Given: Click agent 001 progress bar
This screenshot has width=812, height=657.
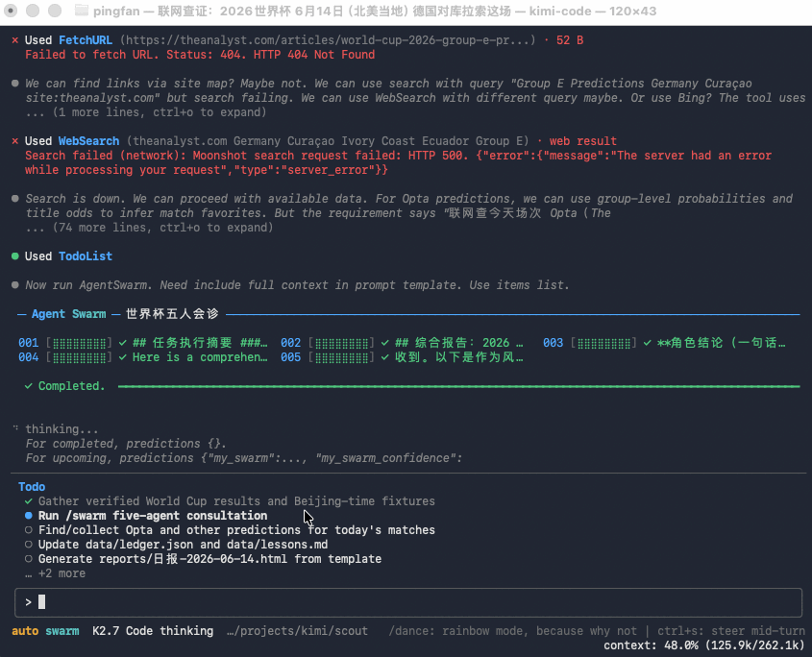Looking at the screenshot, I should pos(79,343).
